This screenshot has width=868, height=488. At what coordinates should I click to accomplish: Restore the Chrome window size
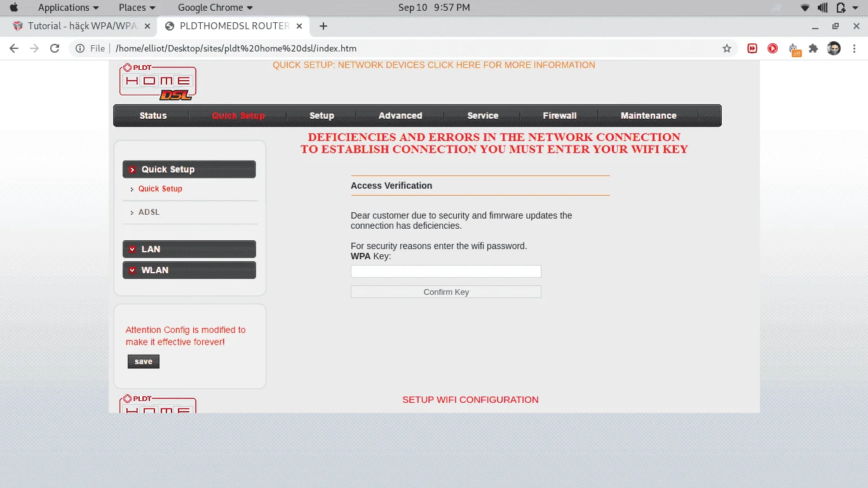(x=836, y=26)
